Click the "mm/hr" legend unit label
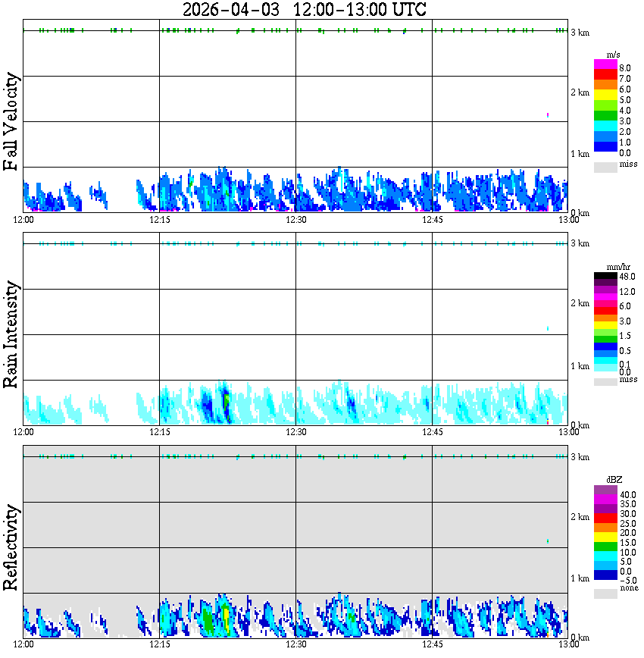 [618, 267]
